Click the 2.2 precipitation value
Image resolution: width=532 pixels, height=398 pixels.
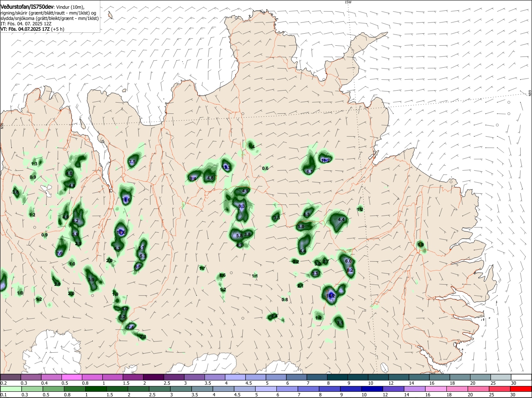296,262
